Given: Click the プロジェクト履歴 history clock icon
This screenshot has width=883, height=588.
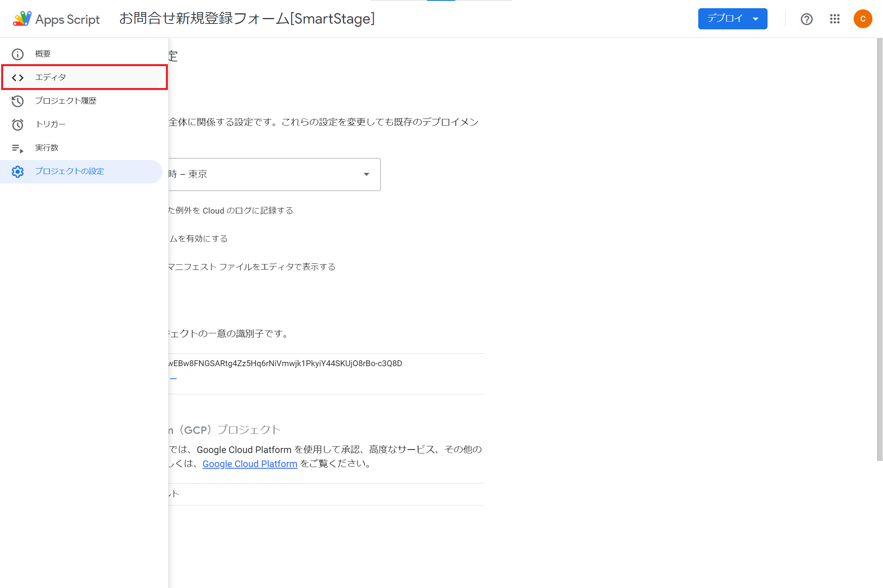Looking at the screenshot, I should tap(18, 101).
